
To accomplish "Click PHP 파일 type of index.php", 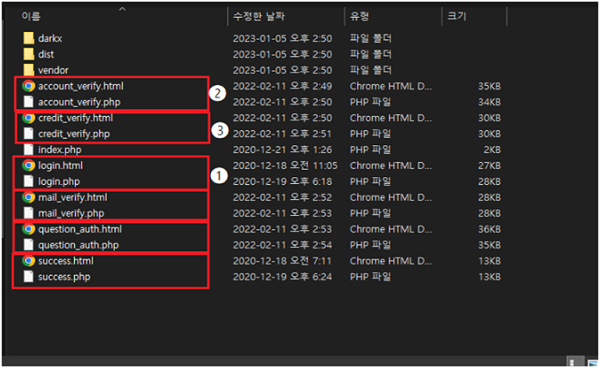I will click(x=370, y=150).
